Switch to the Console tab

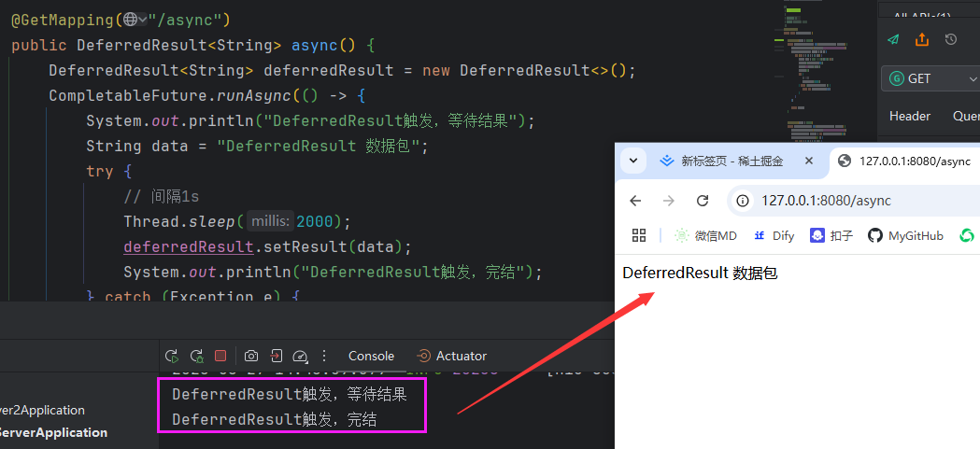coord(371,356)
